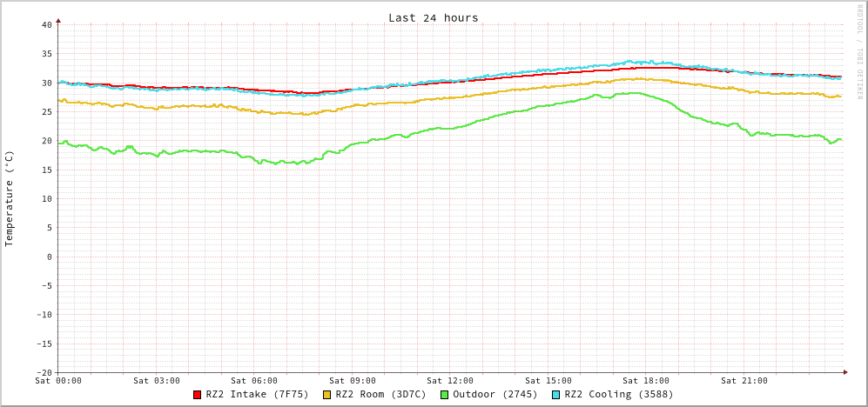Click the 0 value on the temperature axis
The image size is (868, 407).
(x=49, y=257)
